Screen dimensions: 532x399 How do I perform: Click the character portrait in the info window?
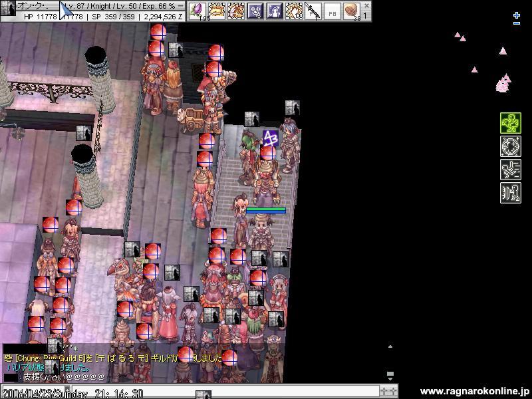tap(8, 8)
